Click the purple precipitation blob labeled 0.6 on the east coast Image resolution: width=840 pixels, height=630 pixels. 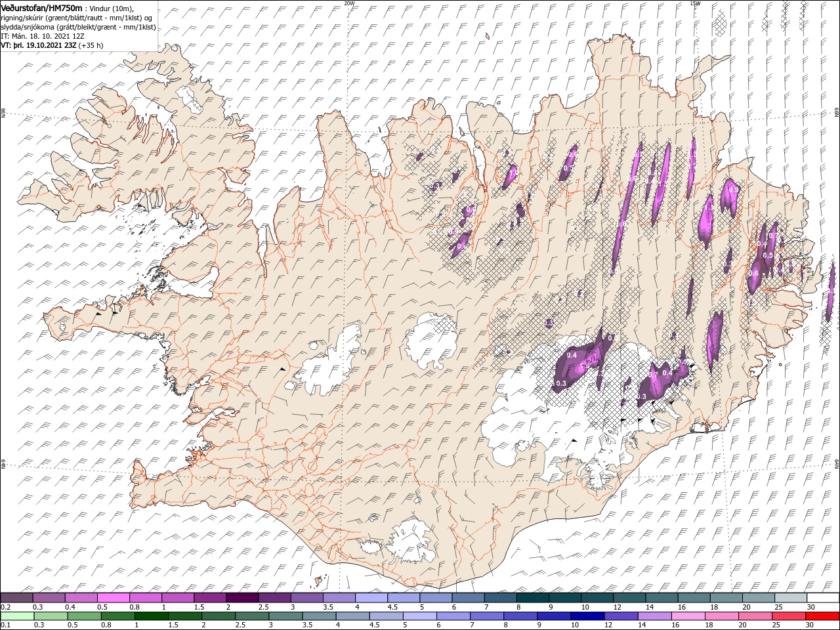pos(755,274)
